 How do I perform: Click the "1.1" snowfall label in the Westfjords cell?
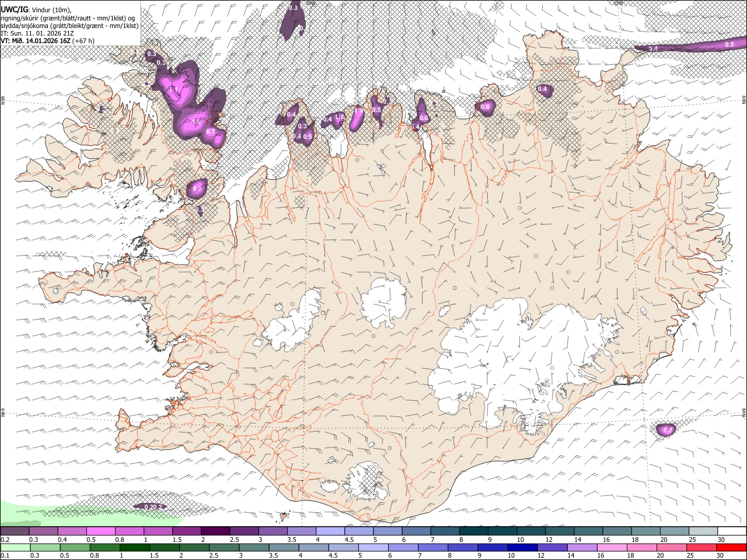pos(173,89)
